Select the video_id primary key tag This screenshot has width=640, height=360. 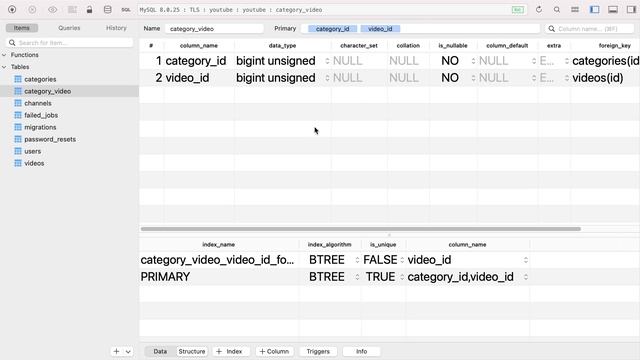click(x=380, y=29)
